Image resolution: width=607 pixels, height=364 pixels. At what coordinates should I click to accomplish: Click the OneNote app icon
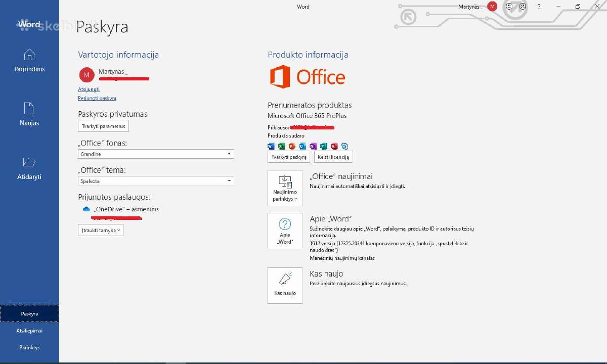313,146
